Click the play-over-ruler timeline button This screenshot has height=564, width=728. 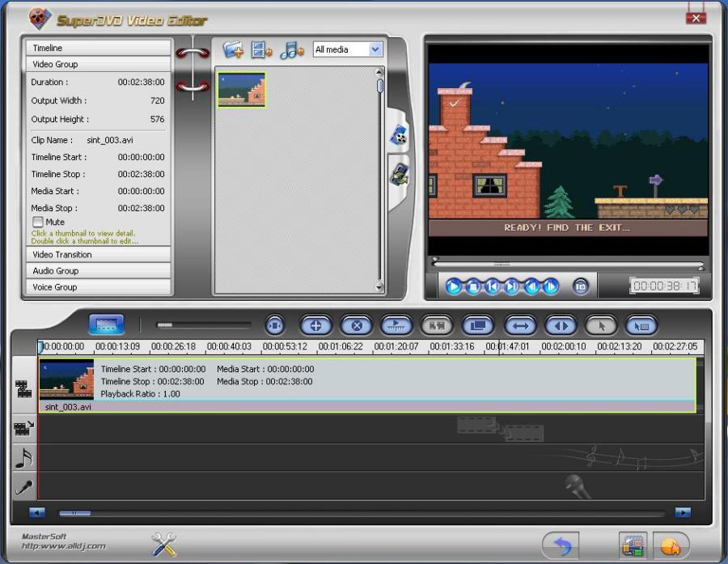click(396, 325)
